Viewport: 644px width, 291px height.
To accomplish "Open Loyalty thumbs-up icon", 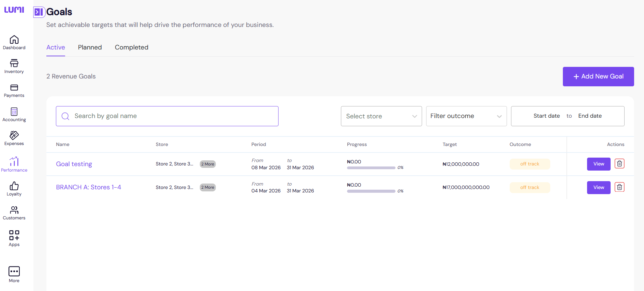I will (14, 186).
